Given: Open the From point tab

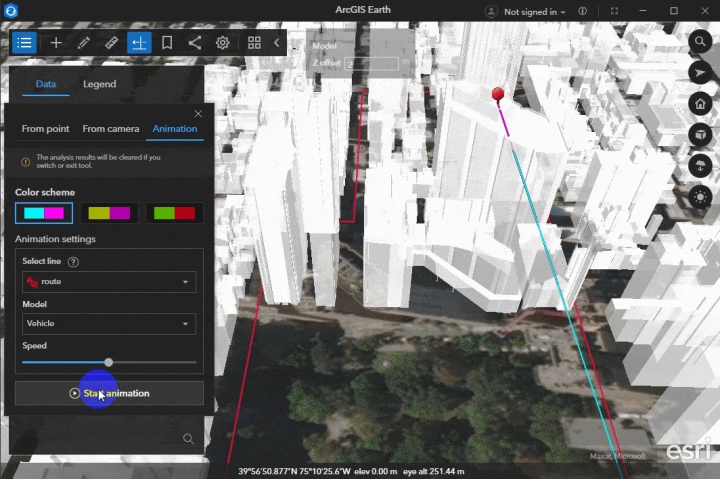Looking at the screenshot, I should point(45,129).
